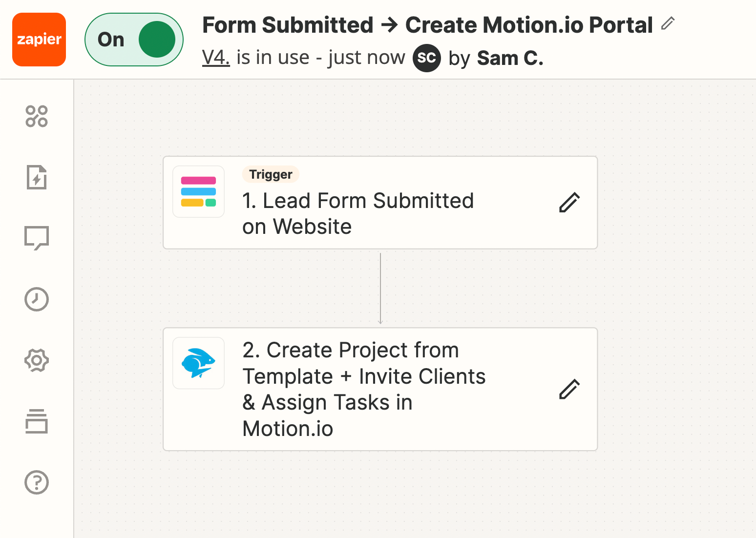
Task: Toggle the Zap On switch off
Action: click(134, 40)
